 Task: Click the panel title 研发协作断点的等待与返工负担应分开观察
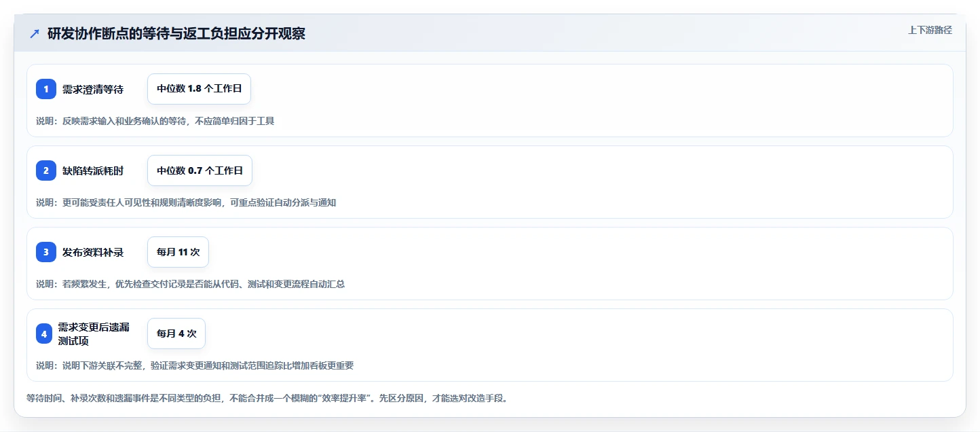point(176,33)
